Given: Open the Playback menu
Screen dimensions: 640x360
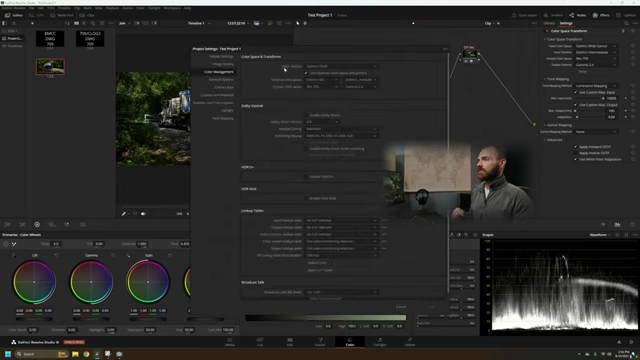Looking at the screenshot, I should tap(113, 8).
